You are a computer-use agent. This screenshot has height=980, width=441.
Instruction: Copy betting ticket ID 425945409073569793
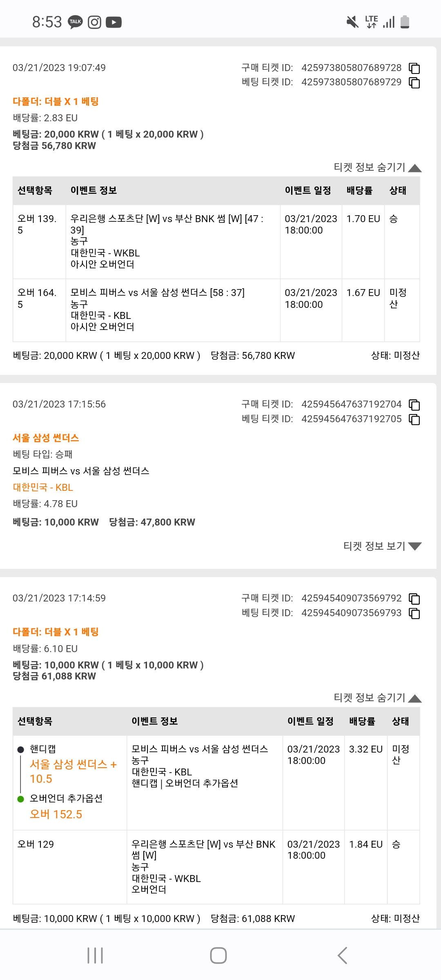tap(414, 613)
